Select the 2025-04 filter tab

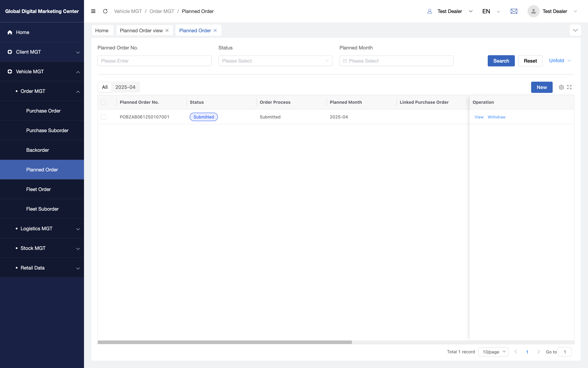tap(125, 87)
